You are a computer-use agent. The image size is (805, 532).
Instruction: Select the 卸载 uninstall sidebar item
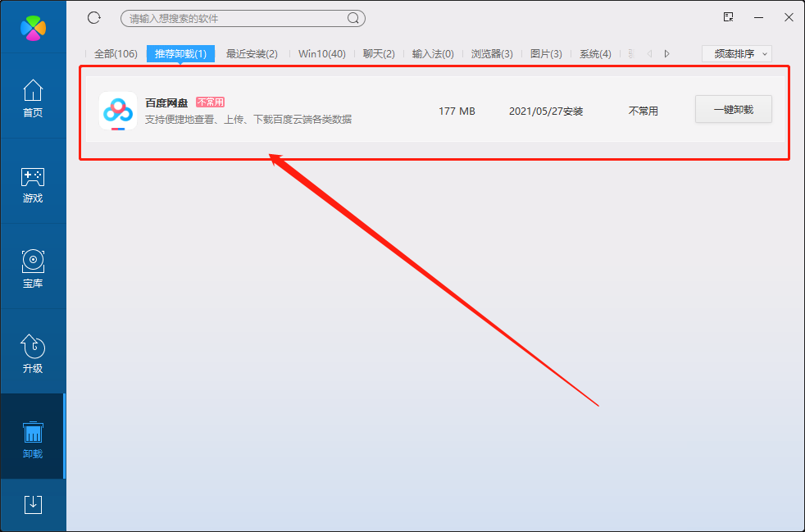(x=33, y=439)
